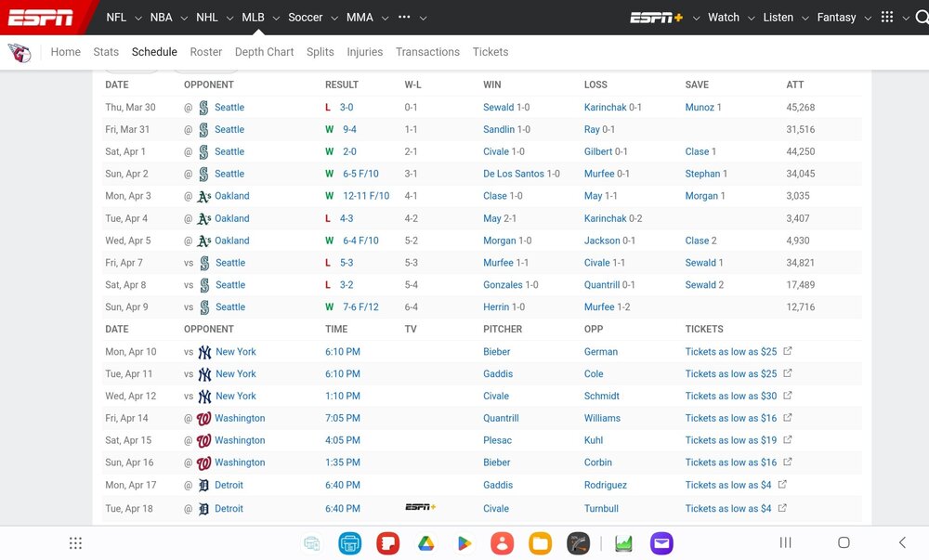The height and width of the screenshot is (560, 929).
Task: Go to the Transactions tab
Action: (x=427, y=52)
